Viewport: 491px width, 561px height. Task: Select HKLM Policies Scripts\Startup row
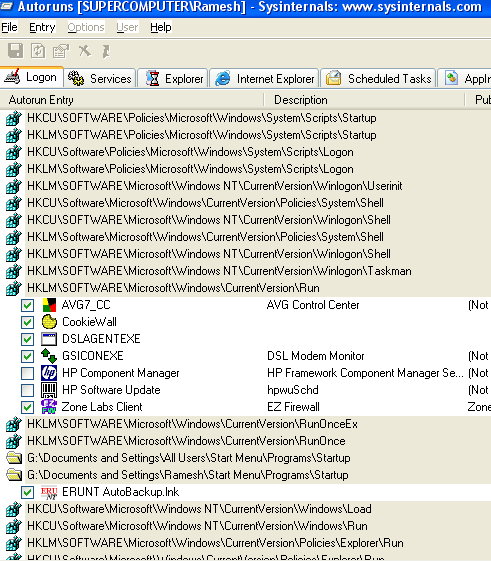pyautogui.click(x=202, y=135)
